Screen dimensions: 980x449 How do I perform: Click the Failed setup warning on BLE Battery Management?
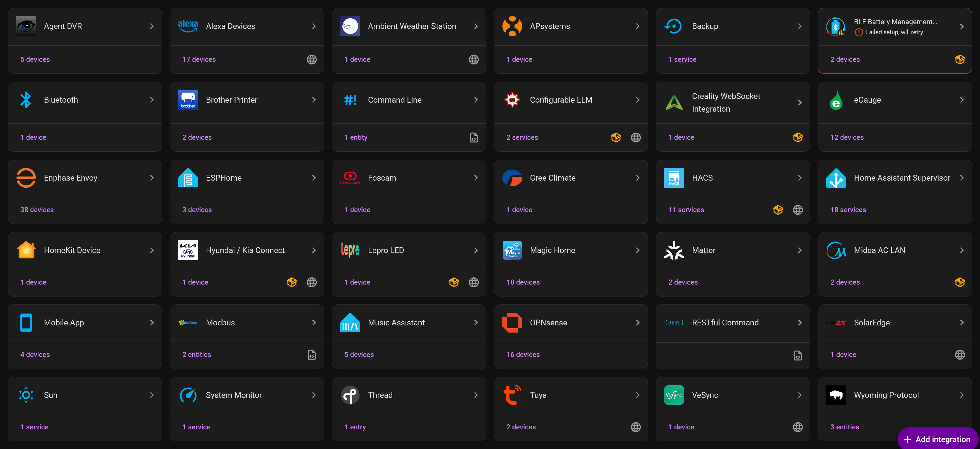(889, 32)
